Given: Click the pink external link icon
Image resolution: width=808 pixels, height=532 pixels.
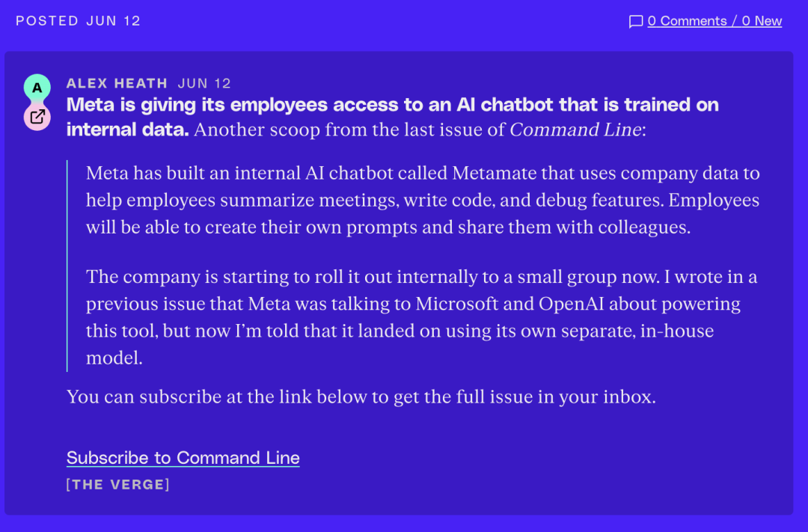Looking at the screenshot, I should [x=37, y=117].
